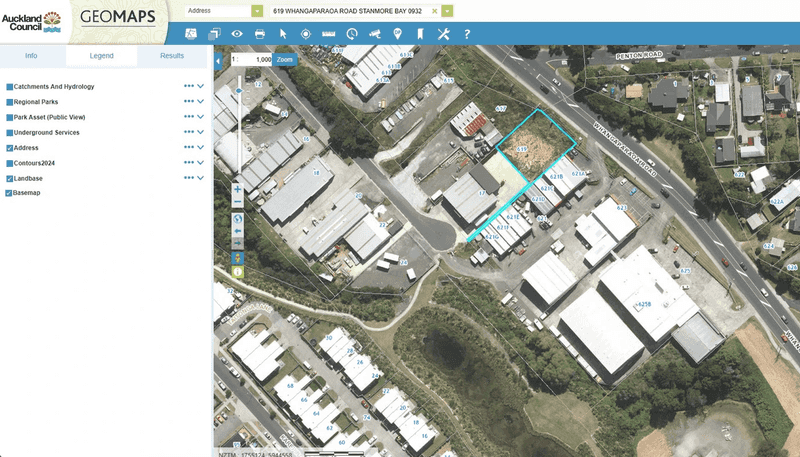
Task: Switch to the Results tab
Action: click(172, 56)
